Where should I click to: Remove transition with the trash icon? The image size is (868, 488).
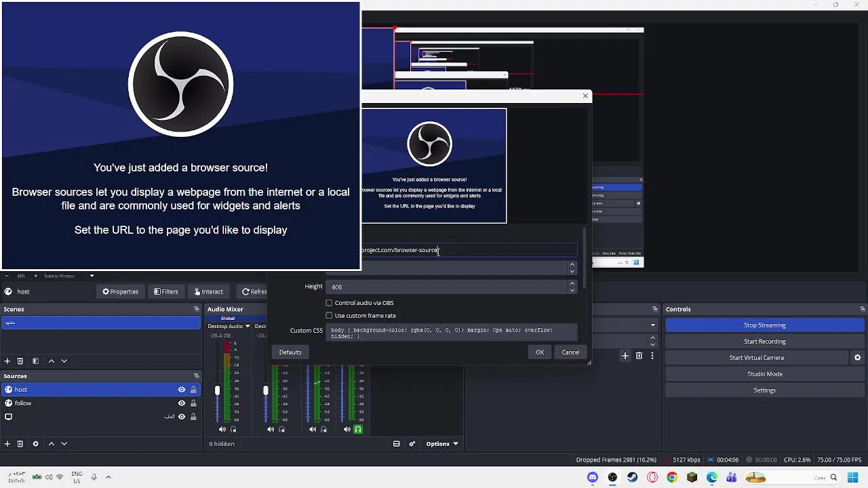(x=639, y=356)
